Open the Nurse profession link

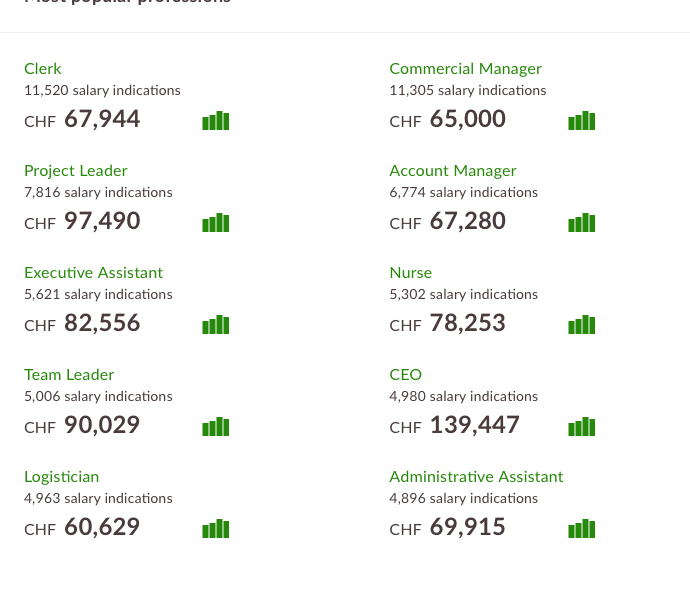click(411, 273)
